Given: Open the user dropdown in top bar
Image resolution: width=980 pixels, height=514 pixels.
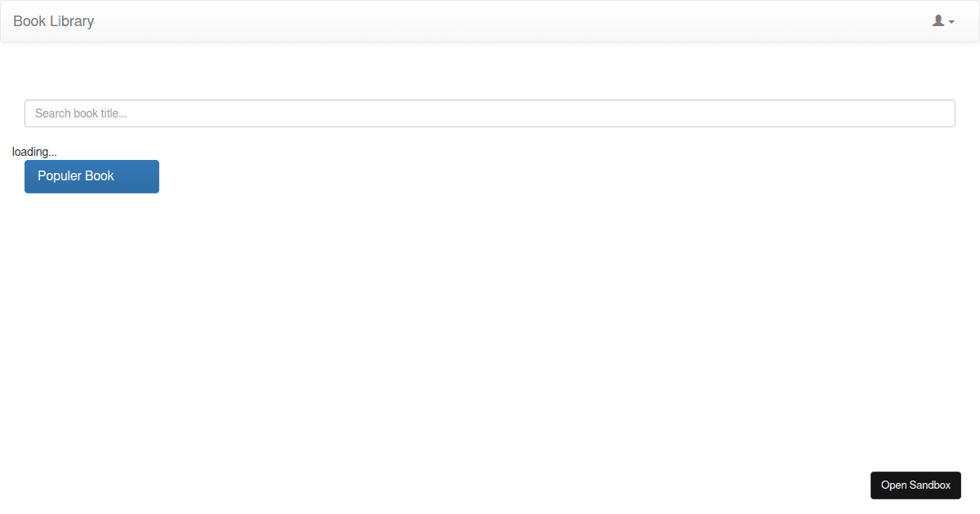Looking at the screenshot, I should (x=943, y=21).
